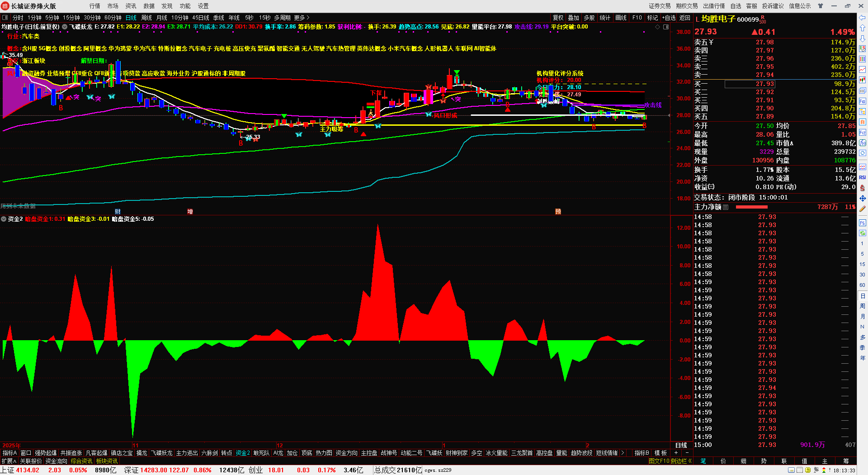This screenshot has width=868, height=475.
Task: Click the FS sidebar icon
Action: 863,223
